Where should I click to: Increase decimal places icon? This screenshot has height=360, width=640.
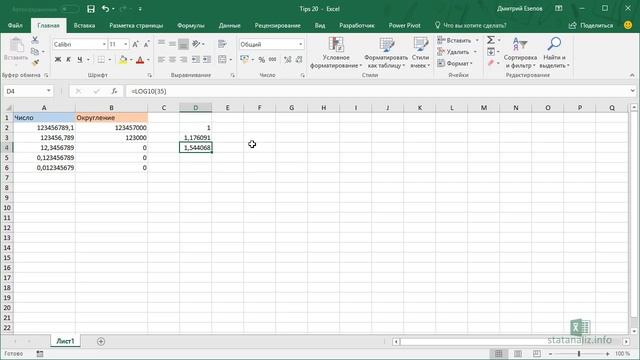tap(288, 60)
